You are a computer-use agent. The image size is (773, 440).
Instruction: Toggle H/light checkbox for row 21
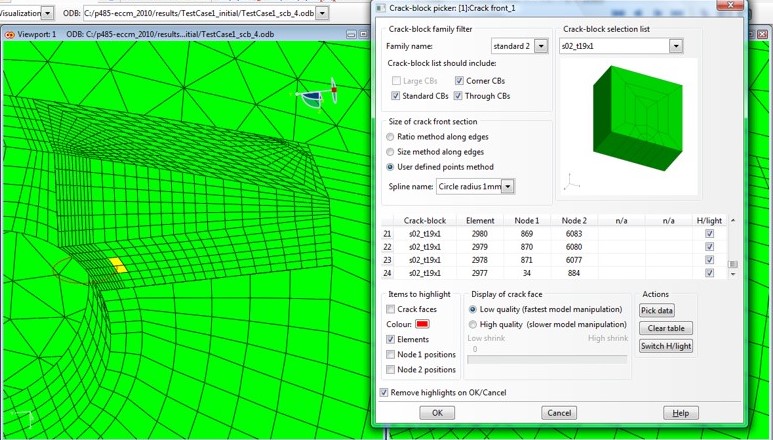[x=709, y=233]
